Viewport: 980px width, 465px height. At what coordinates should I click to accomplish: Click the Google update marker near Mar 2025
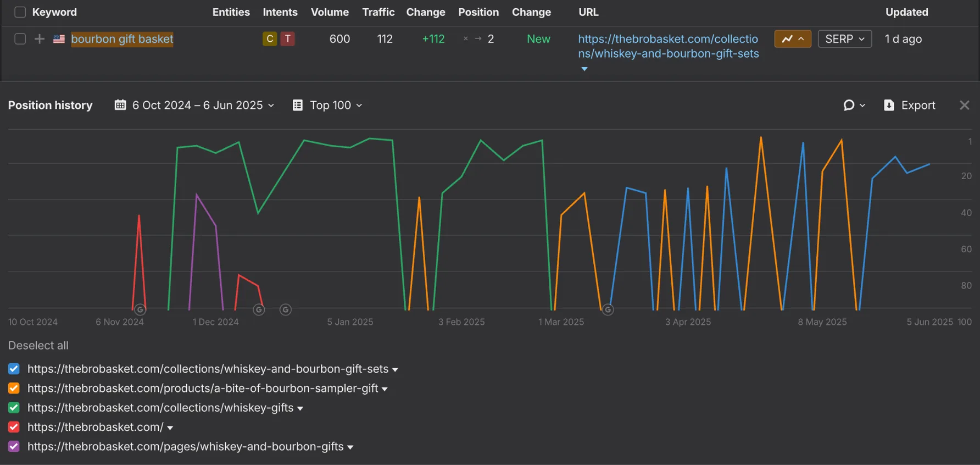[608, 310]
